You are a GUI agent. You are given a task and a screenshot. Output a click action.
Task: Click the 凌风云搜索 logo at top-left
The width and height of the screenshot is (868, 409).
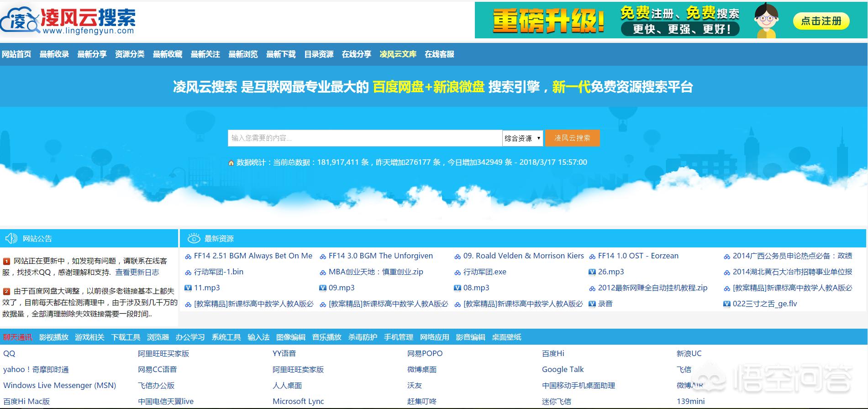(68, 21)
